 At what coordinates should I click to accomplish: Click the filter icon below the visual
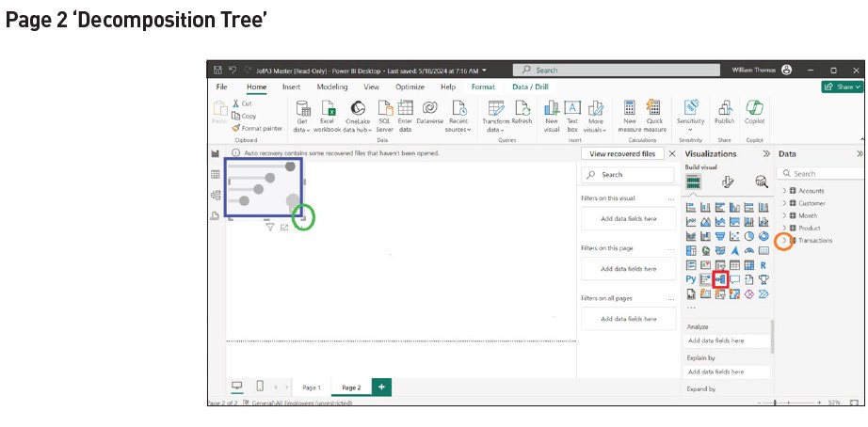(270, 228)
